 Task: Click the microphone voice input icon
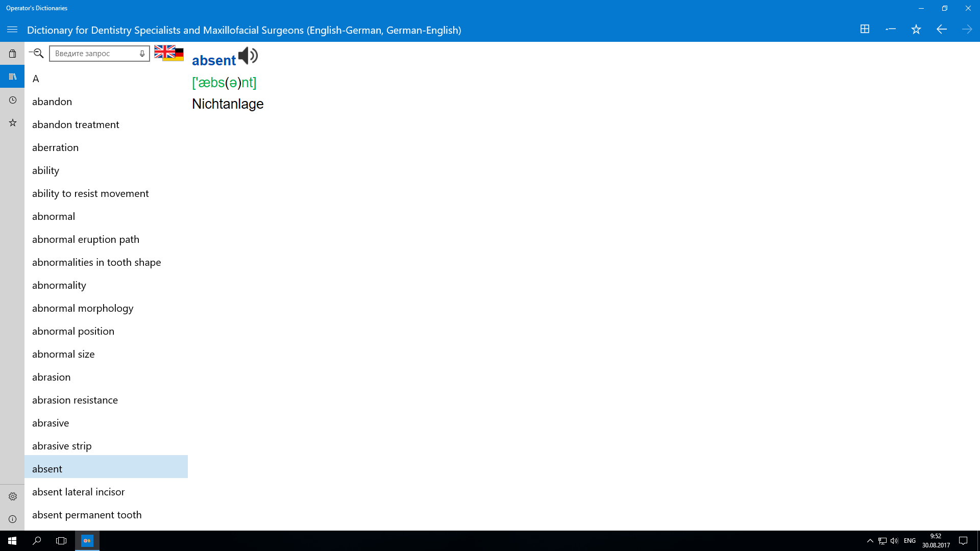click(x=142, y=54)
